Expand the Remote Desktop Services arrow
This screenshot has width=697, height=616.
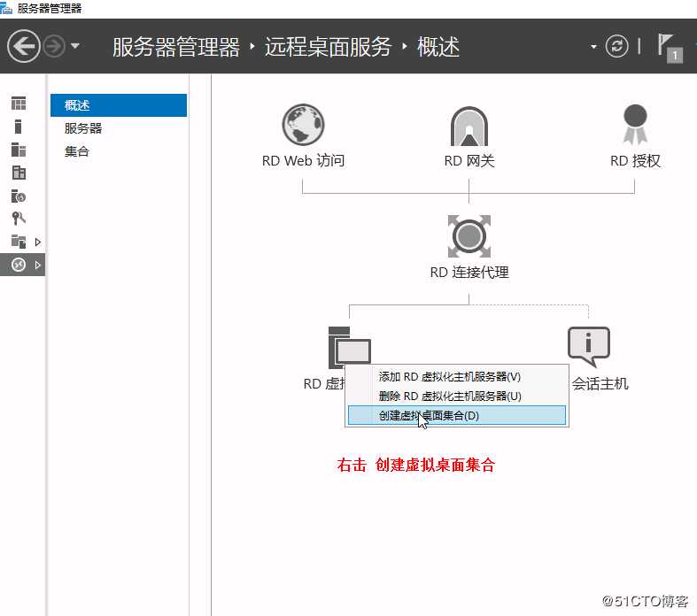38,266
